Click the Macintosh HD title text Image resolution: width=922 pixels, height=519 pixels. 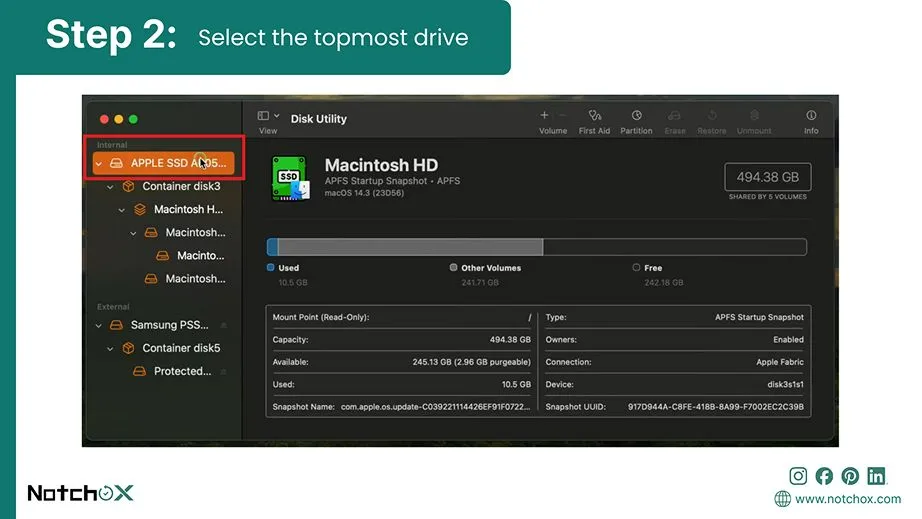[381, 165]
